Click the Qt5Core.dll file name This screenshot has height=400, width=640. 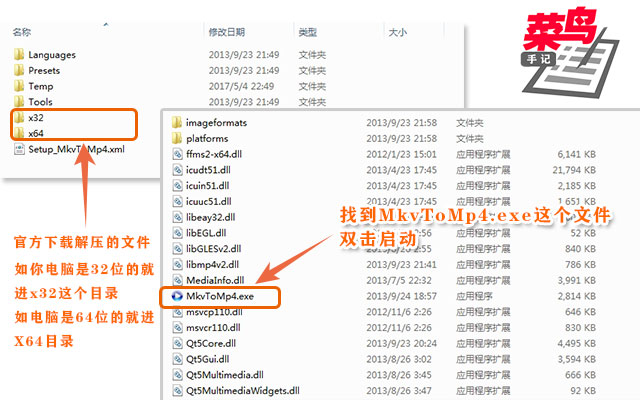click(x=211, y=344)
